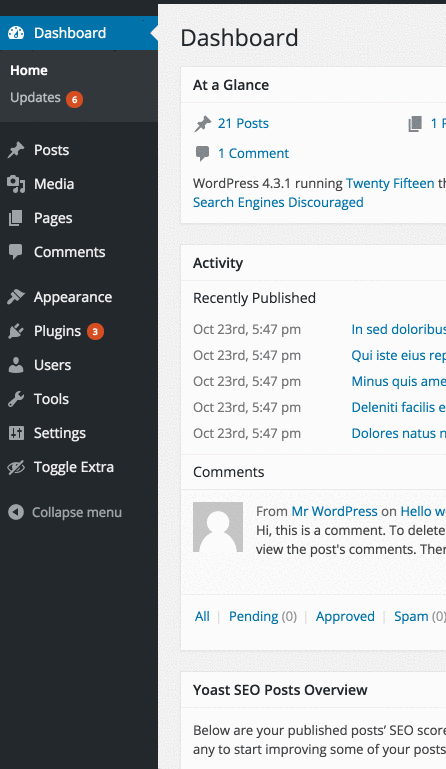446x769 pixels.
Task: Open the Twenty Fifteen theme link
Action: tap(390, 183)
